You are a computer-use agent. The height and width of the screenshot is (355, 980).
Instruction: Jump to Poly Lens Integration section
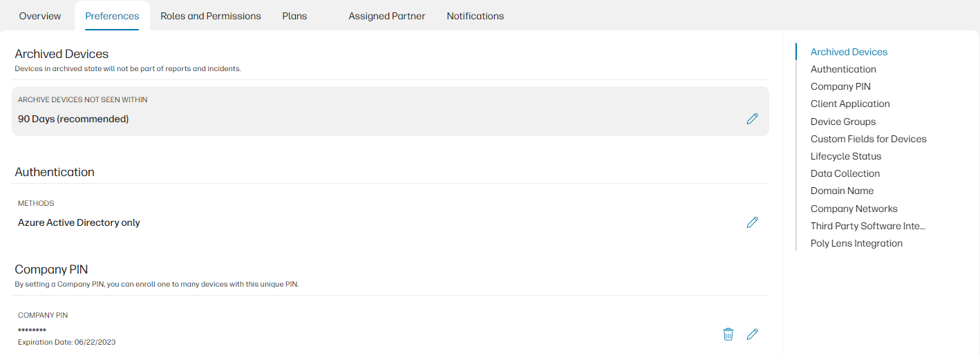click(856, 243)
